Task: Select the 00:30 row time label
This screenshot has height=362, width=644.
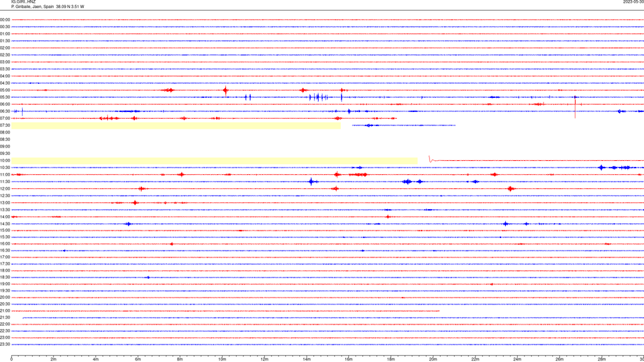Action: [x=5, y=27]
